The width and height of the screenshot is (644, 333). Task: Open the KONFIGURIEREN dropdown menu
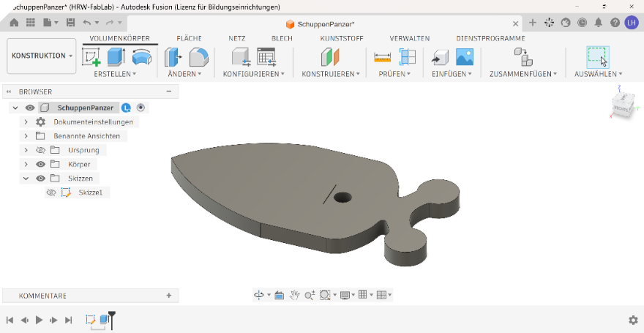pos(254,74)
